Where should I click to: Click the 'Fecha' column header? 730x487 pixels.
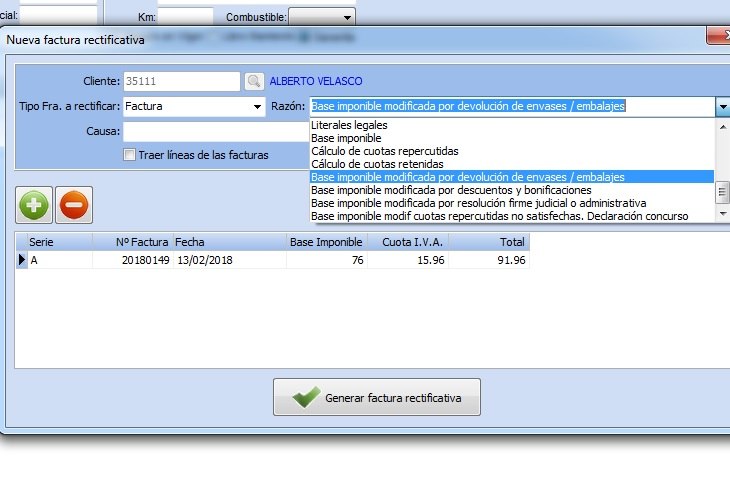click(230, 242)
